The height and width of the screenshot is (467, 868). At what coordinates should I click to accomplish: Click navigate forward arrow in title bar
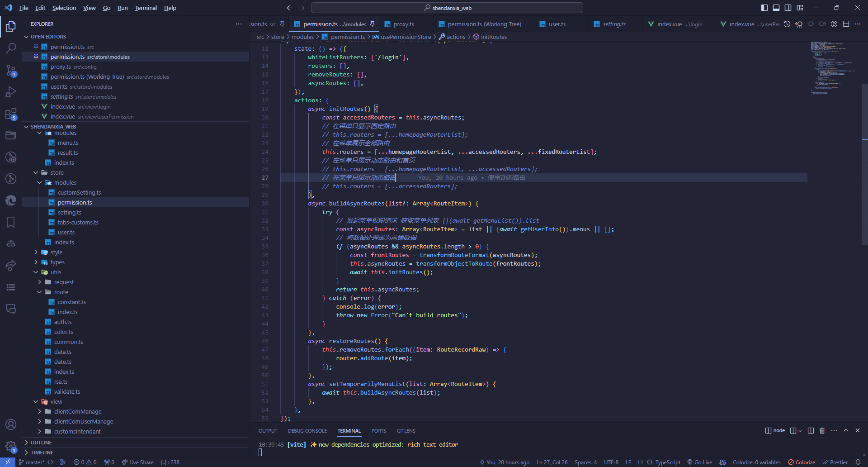pyautogui.click(x=302, y=8)
